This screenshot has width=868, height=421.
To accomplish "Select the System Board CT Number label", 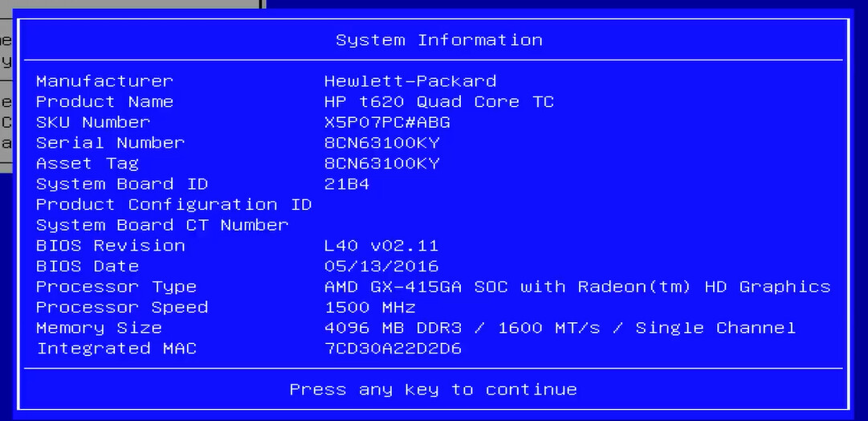I will point(162,226).
